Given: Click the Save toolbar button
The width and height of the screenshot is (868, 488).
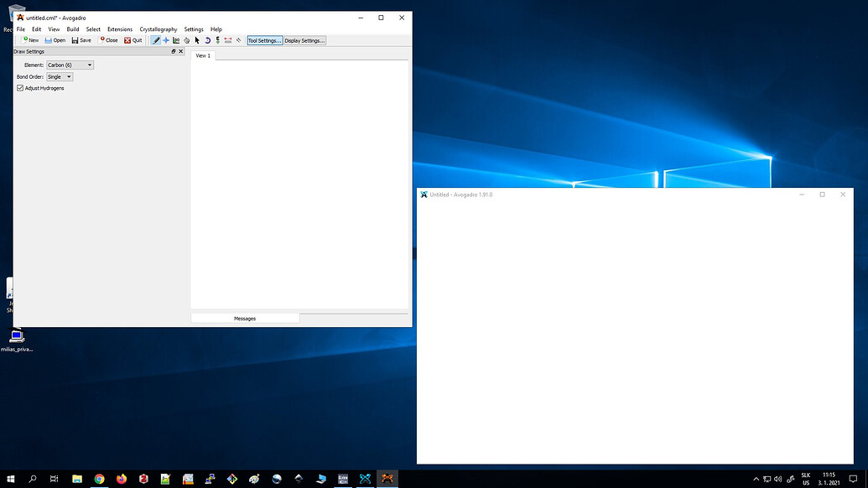Looking at the screenshot, I should pos(81,40).
